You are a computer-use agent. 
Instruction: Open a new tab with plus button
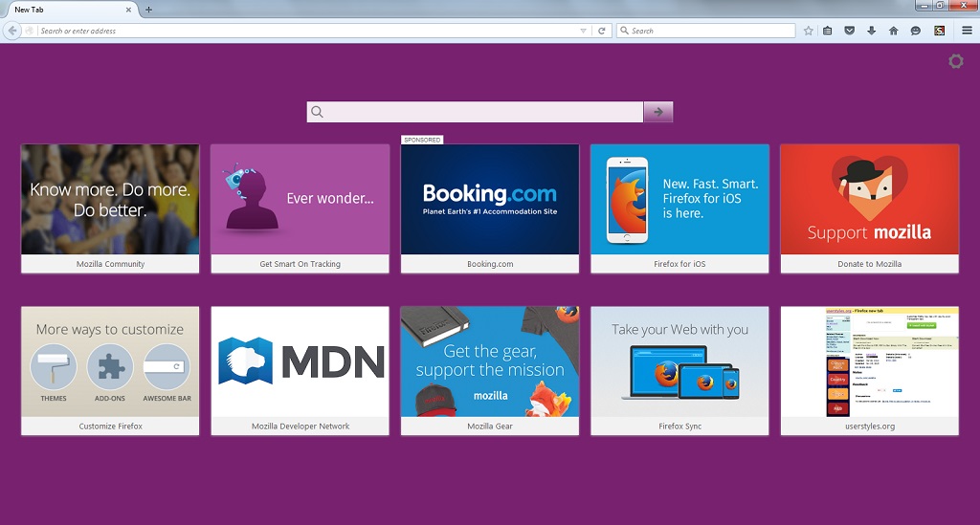click(148, 10)
